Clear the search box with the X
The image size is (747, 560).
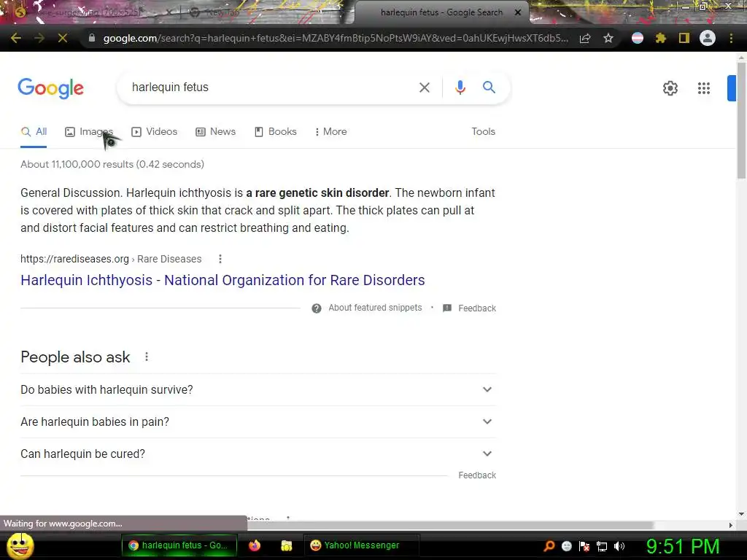(424, 87)
